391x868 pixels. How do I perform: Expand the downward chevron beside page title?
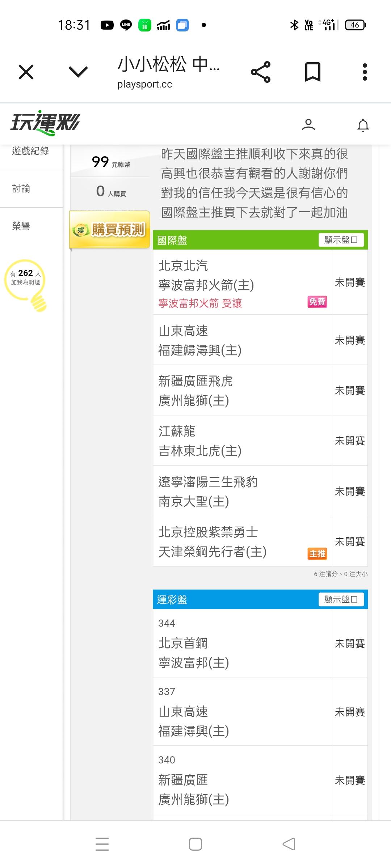(x=78, y=72)
